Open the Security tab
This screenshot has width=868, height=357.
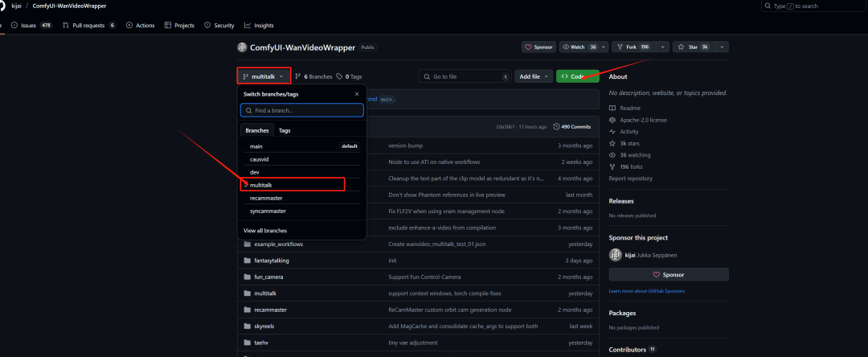tap(219, 26)
